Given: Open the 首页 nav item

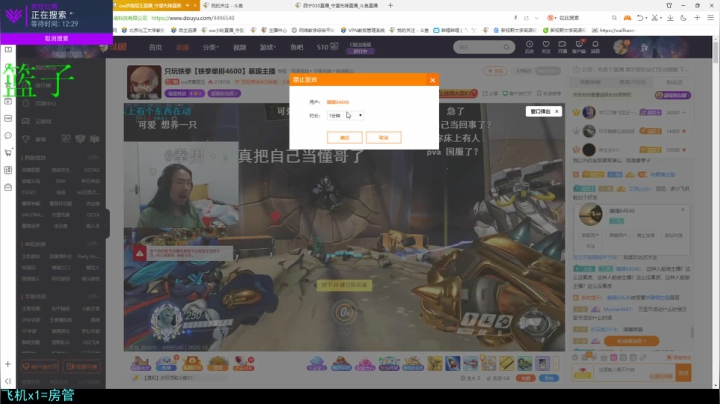Looking at the screenshot, I should 155,47.
